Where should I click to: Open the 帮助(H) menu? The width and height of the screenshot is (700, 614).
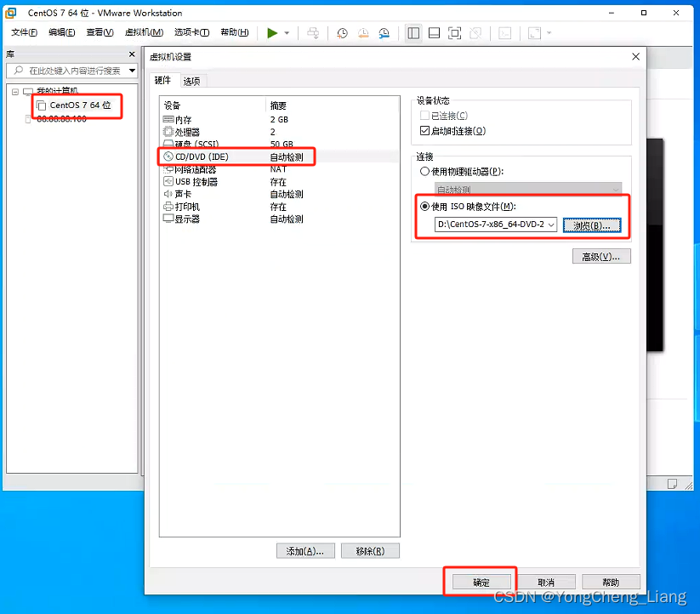(235, 32)
